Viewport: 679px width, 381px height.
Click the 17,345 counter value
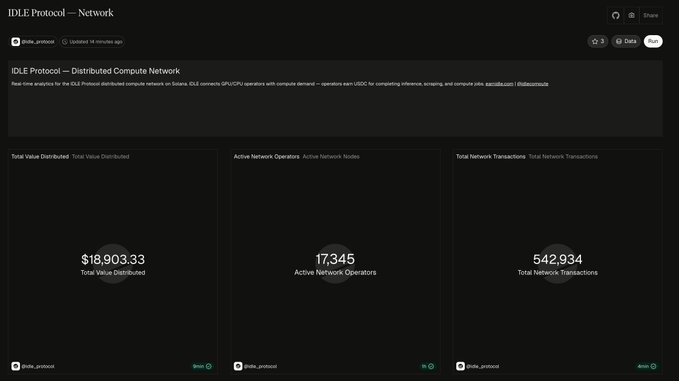(x=335, y=259)
